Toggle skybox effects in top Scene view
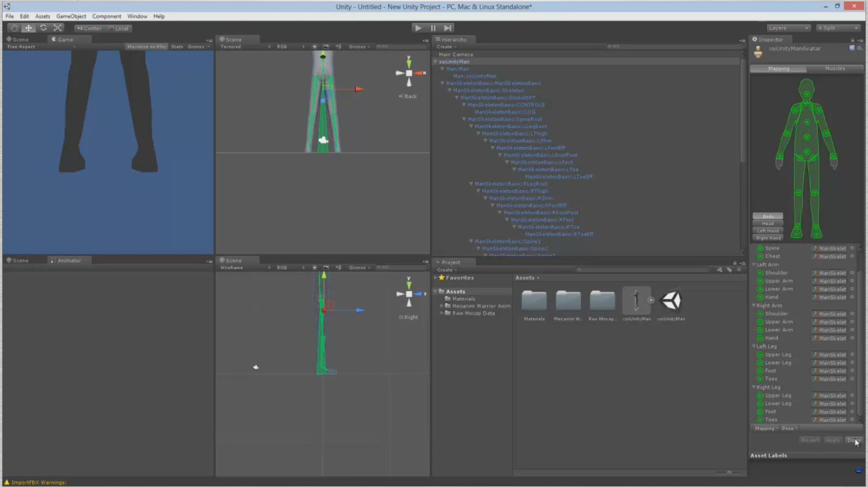868x487 pixels. click(326, 47)
